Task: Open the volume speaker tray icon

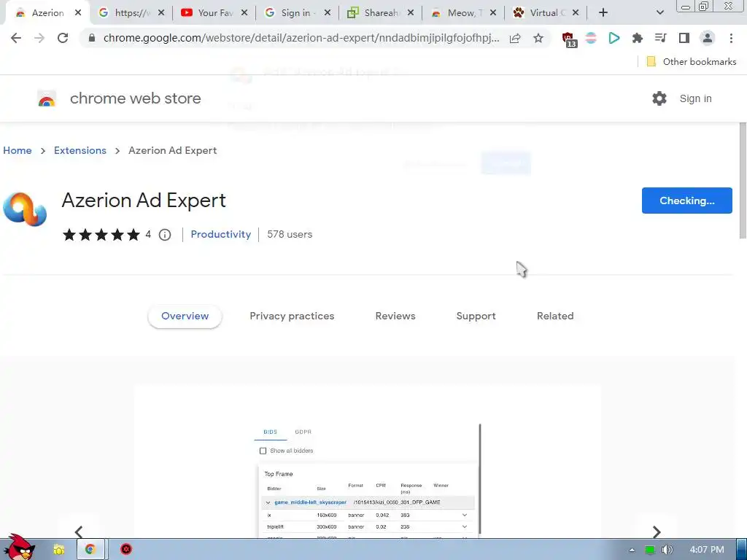Action: [667, 550]
